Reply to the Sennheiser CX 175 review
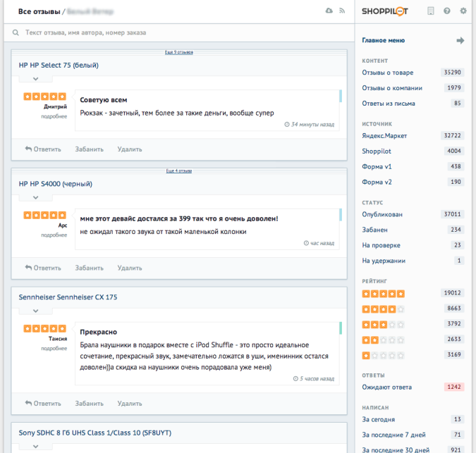The width and height of the screenshot is (476, 453). (x=43, y=403)
